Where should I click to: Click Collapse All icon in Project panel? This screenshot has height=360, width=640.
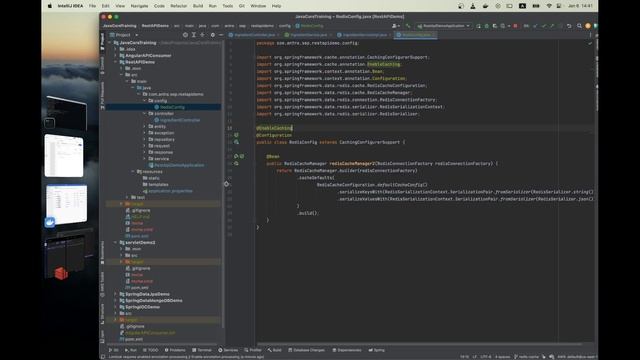[x=202, y=35]
